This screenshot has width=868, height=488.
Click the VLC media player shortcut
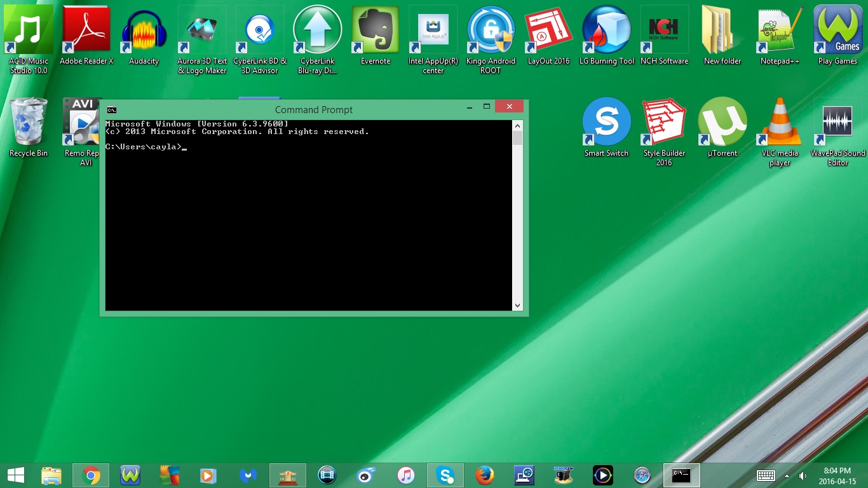[780, 132]
